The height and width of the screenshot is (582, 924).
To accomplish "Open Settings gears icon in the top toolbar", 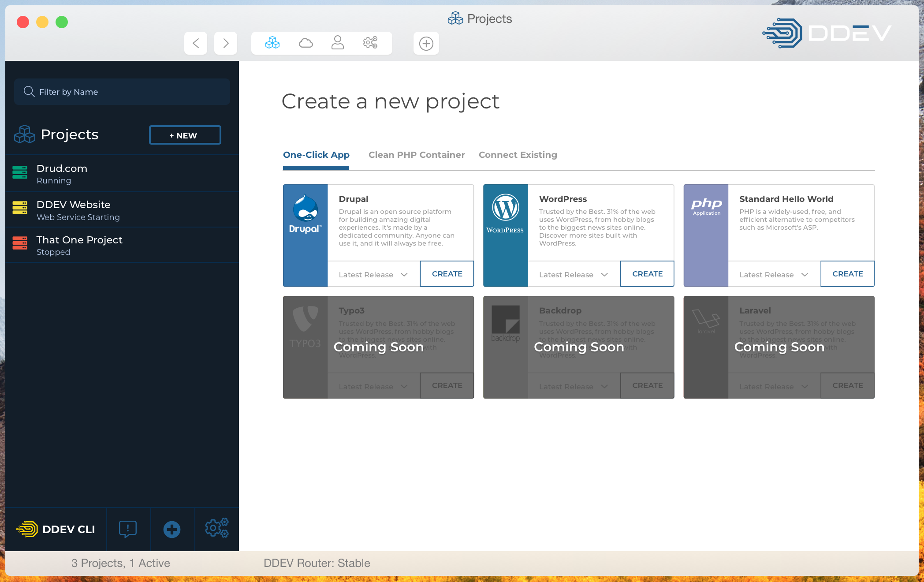I will [370, 43].
